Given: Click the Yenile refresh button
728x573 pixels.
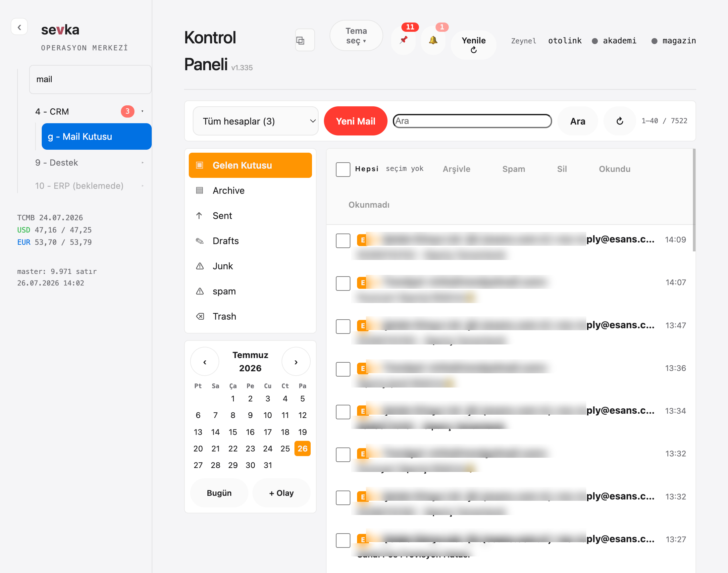Looking at the screenshot, I should click(473, 45).
